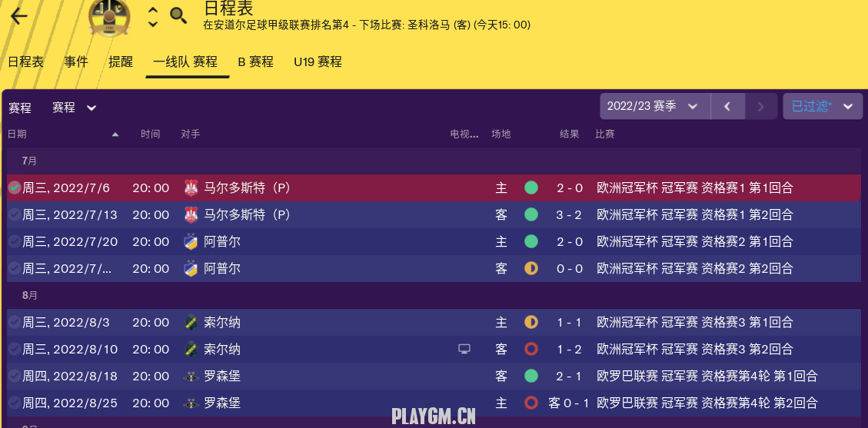Click the back arrow icon
Image resolution: width=868 pixels, height=428 pixels.
click(x=18, y=17)
